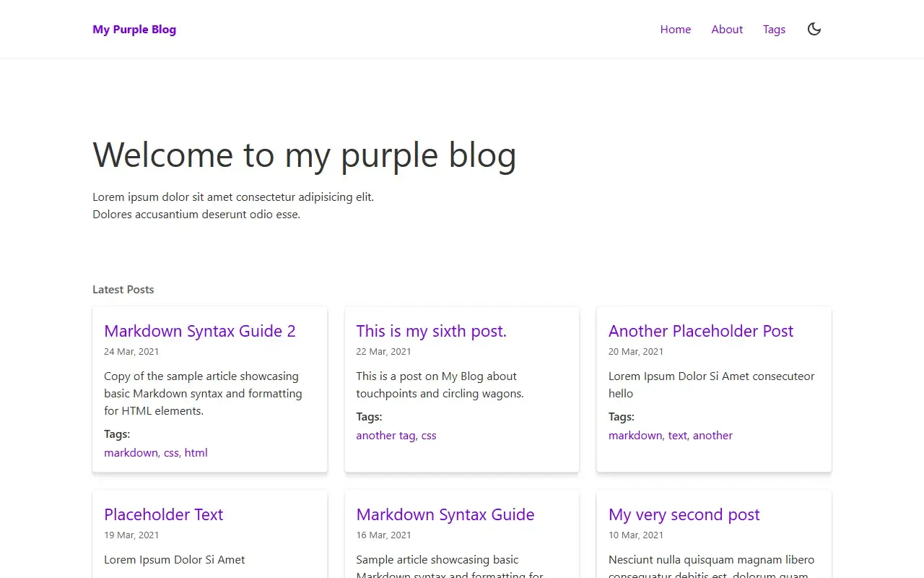Open the Markdown Syntax Guide post from 16 Mar
The height and width of the screenshot is (578, 924).
point(445,514)
